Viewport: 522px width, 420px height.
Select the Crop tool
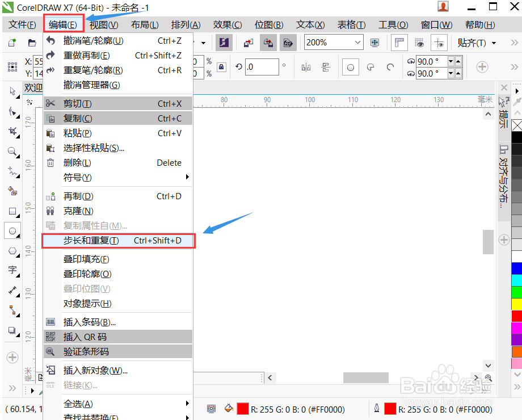click(x=12, y=132)
